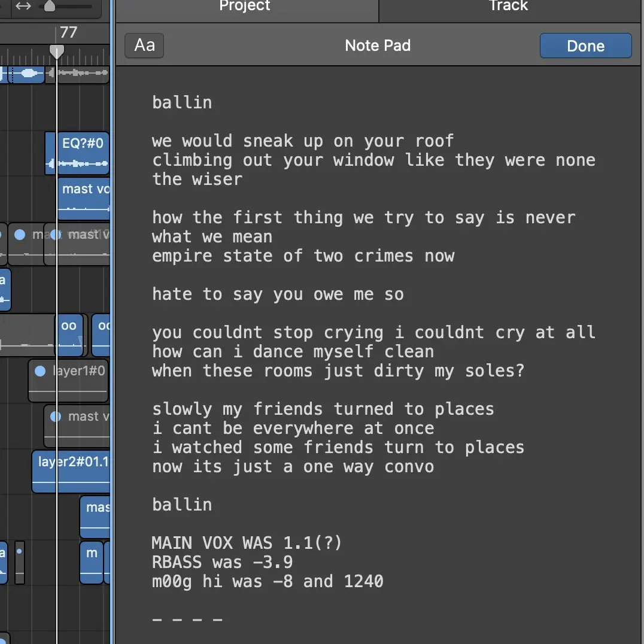Click the horizontal zoom arrows icon
The height and width of the screenshot is (644, 644).
pos(23,6)
